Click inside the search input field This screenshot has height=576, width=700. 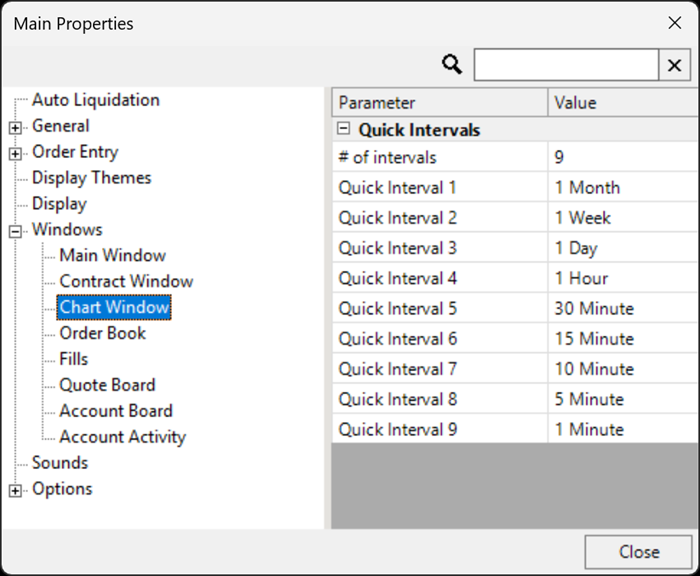point(565,65)
